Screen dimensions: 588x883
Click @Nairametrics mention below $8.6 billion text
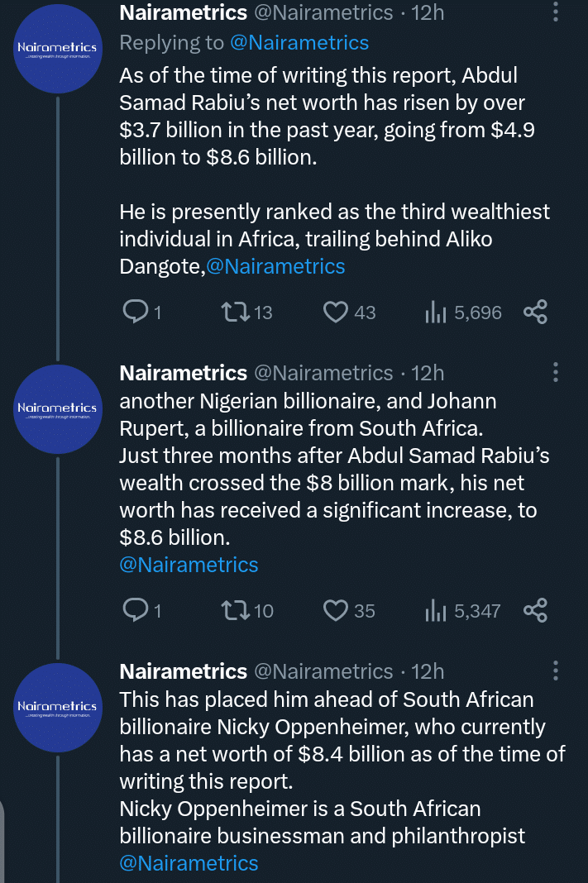click(189, 565)
